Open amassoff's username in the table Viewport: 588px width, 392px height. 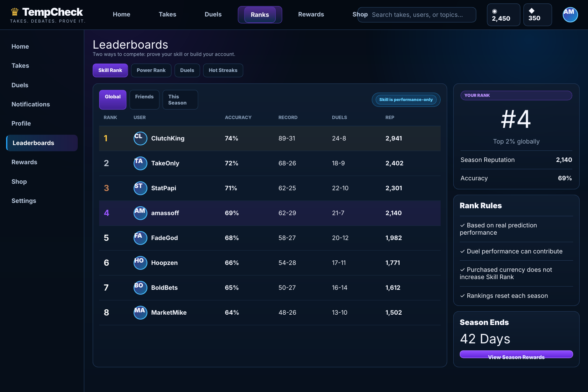(x=165, y=213)
